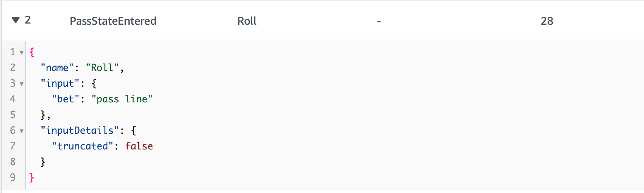
Task: Fold the root JSON object on line 1
Action: [22, 52]
